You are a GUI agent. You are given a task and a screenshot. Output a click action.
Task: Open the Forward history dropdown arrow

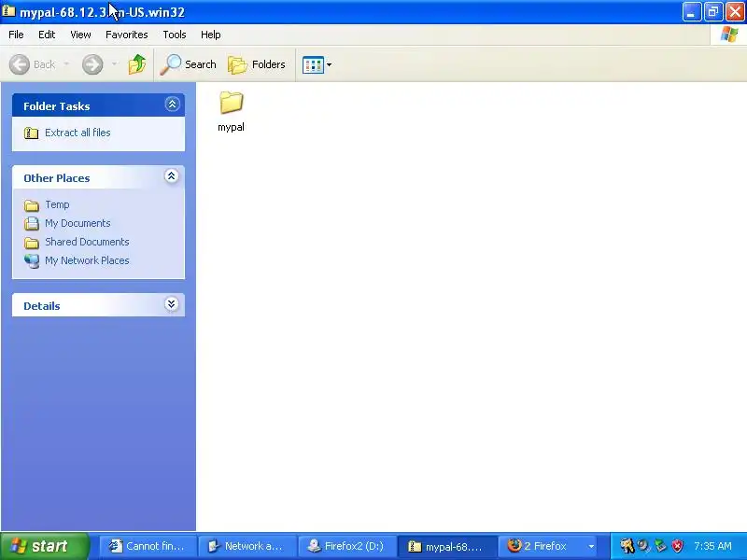pos(114,64)
